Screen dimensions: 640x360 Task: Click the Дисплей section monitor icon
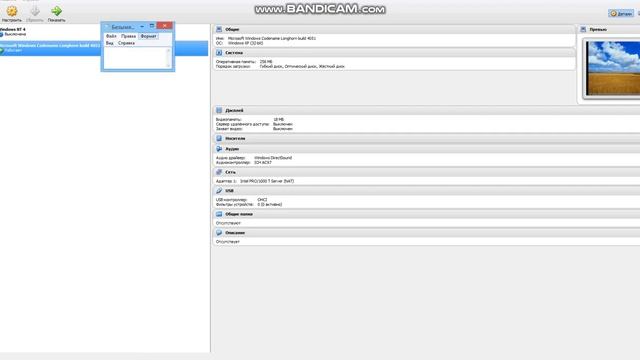tap(219, 110)
